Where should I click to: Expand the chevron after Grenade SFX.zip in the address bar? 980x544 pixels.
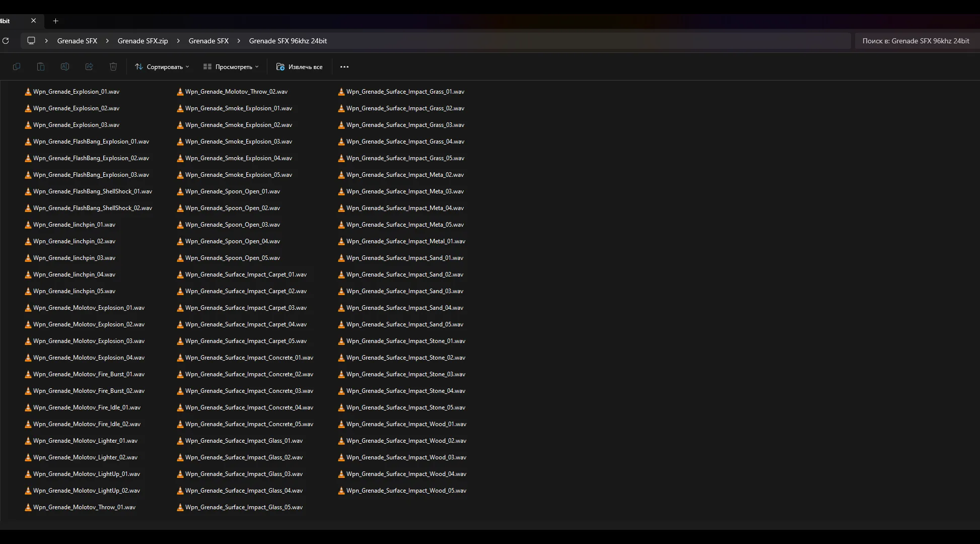pos(178,41)
